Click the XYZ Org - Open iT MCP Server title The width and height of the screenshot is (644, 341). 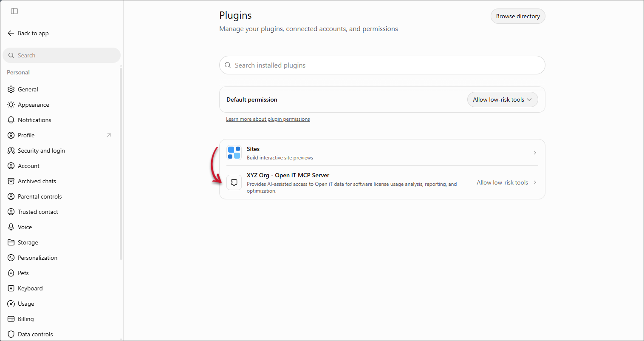point(288,175)
